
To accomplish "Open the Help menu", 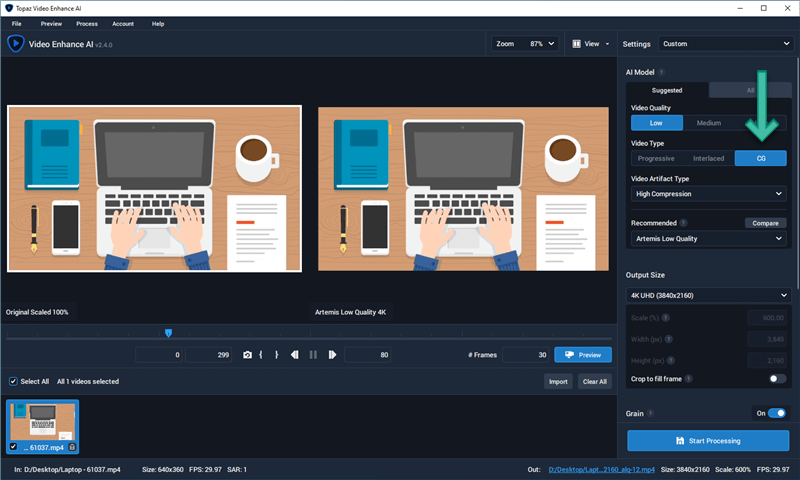I will click(x=158, y=23).
